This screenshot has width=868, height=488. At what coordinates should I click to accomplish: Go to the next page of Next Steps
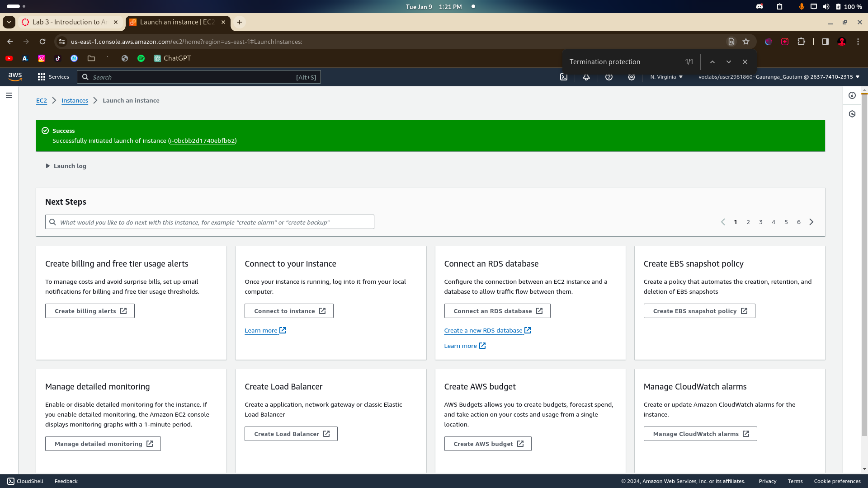point(811,222)
